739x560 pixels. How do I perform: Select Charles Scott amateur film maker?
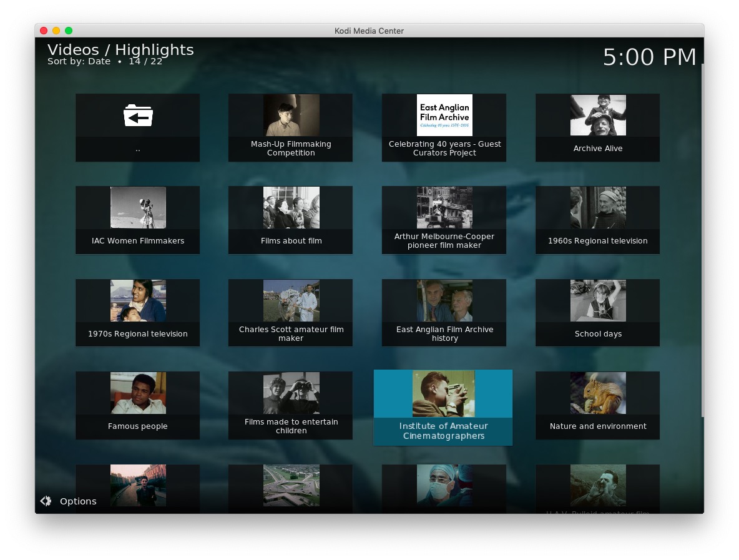pyautogui.click(x=291, y=312)
